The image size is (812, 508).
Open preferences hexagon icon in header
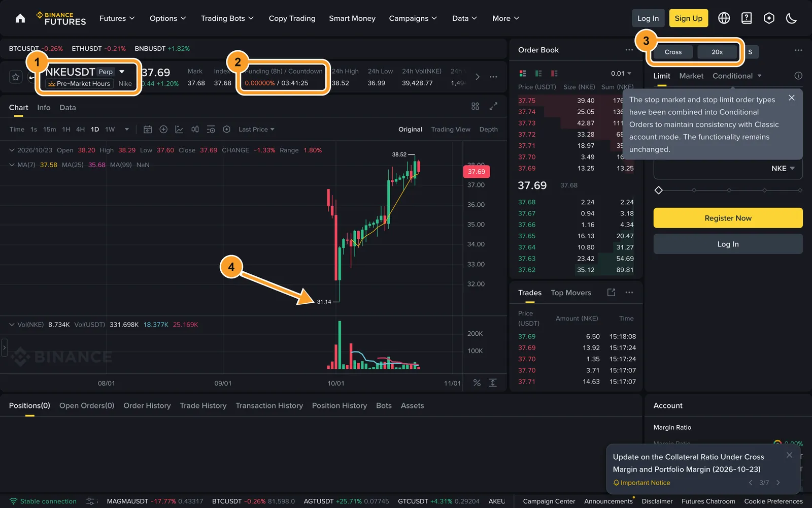(x=769, y=18)
